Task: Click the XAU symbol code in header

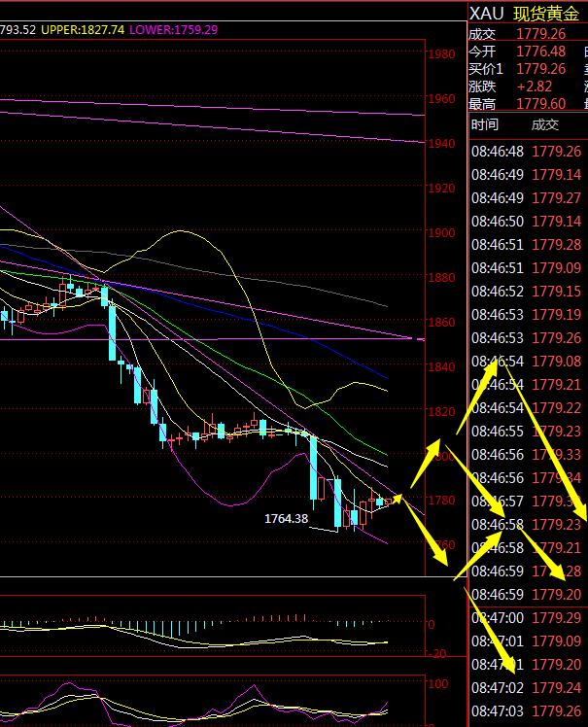Action: (x=485, y=13)
